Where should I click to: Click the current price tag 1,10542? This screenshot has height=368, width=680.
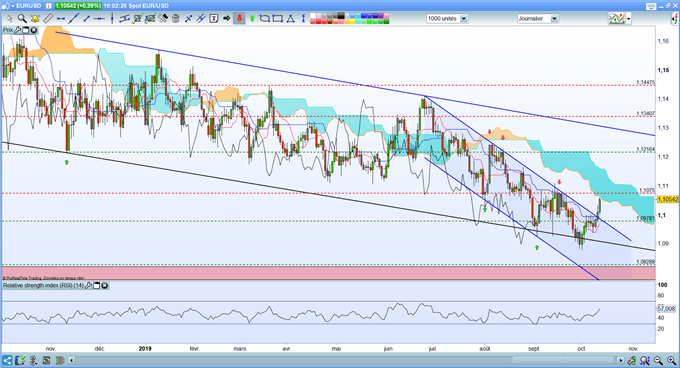667,199
